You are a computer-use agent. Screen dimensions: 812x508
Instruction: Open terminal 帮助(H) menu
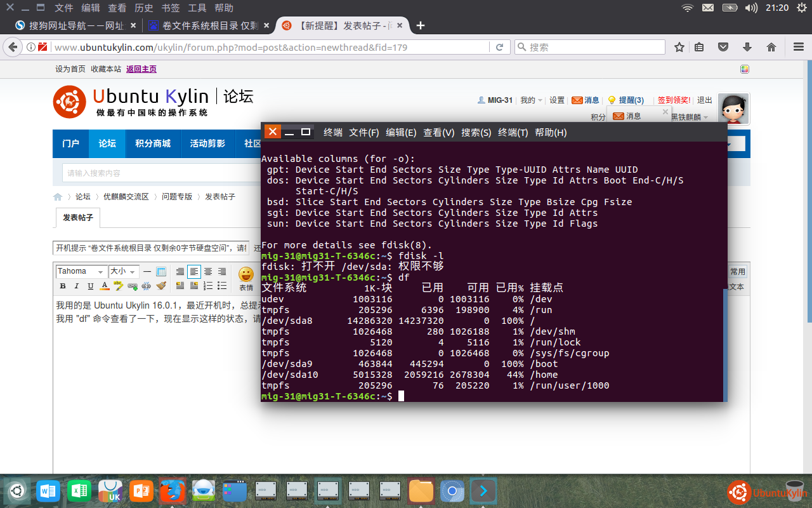click(551, 132)
